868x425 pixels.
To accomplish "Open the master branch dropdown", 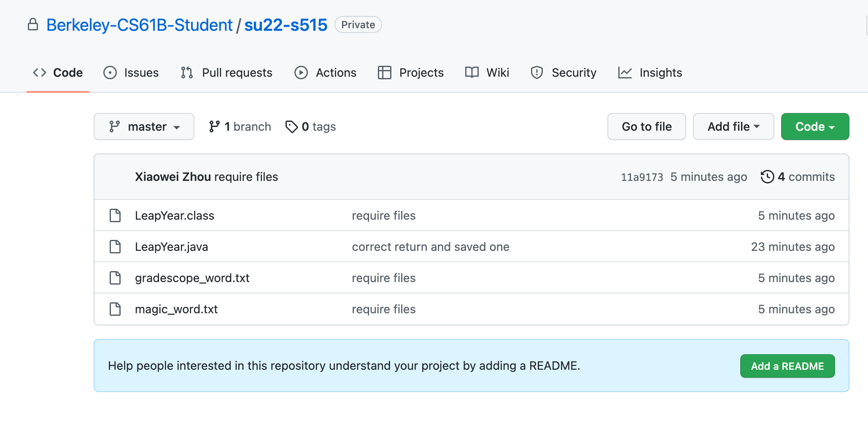I will pos(144,126).
